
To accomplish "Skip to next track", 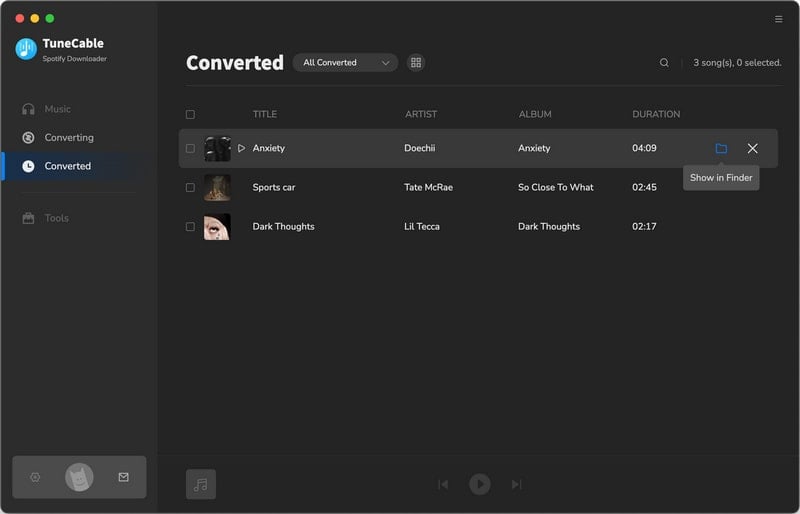I will click(x=516, y=484).
